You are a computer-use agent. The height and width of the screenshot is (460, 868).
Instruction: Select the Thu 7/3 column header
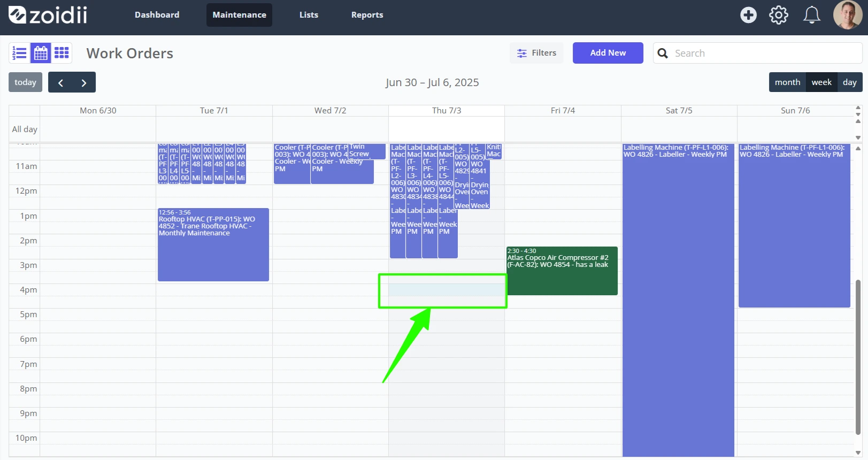point(447,111)
